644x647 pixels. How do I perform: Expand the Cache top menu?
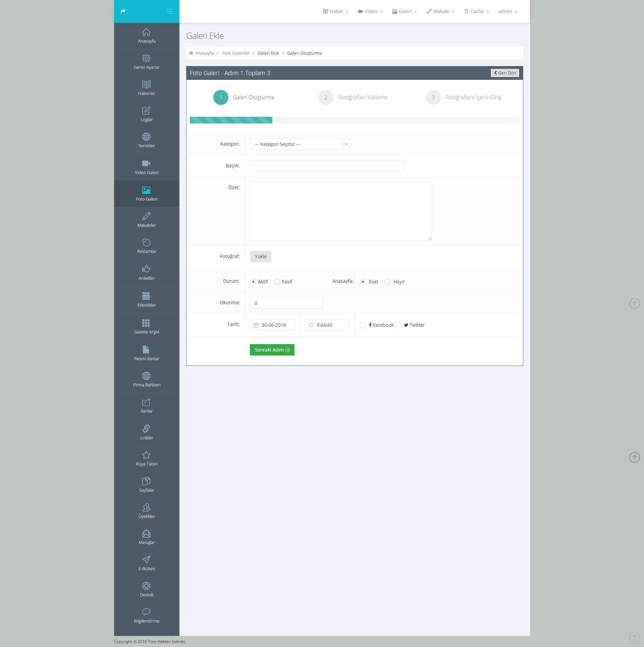click(x=477, y=11)
